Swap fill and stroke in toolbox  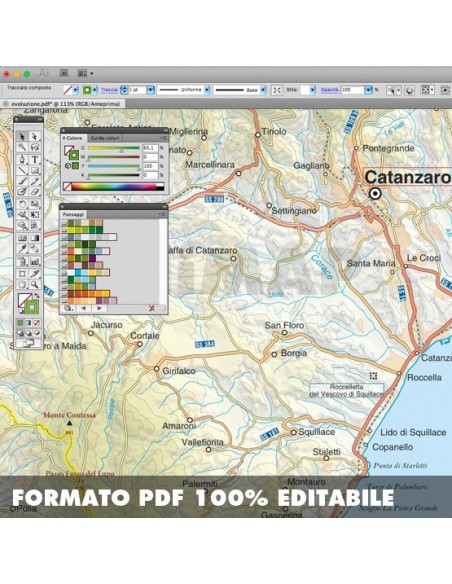(36, 296)
